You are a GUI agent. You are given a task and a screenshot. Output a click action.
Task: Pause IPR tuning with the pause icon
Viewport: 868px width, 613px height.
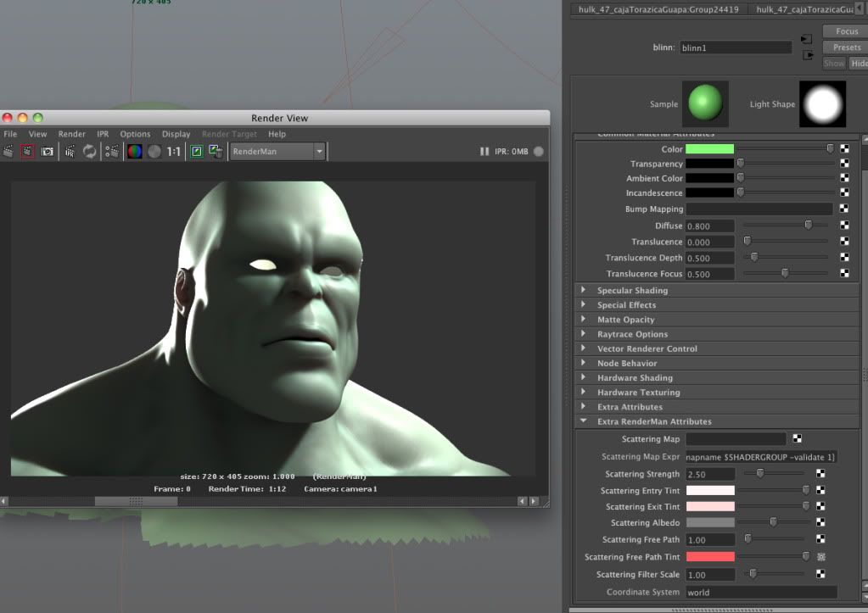[x=484, y=152]
